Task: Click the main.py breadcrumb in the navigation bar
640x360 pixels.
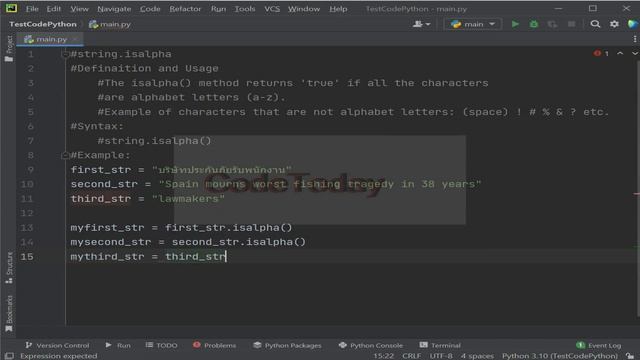Action: [110, 24]
